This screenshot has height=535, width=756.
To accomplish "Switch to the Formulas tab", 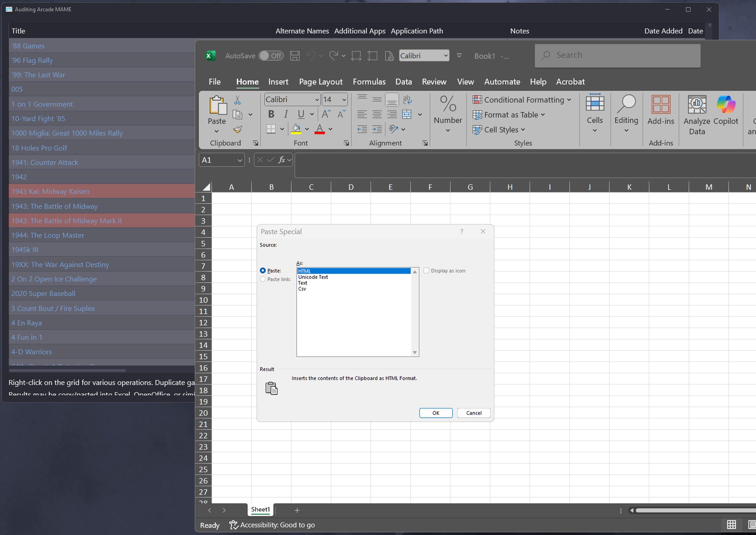I will point(369,82).
